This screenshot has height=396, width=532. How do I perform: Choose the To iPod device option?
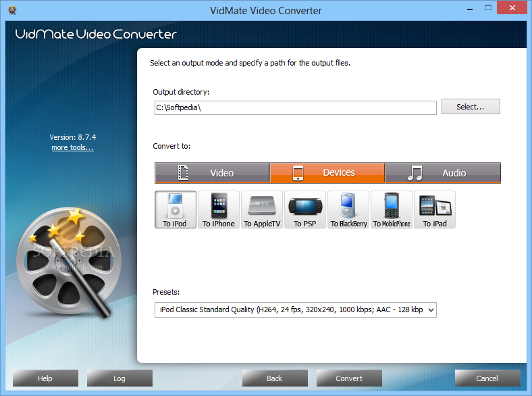pos(175,209)
